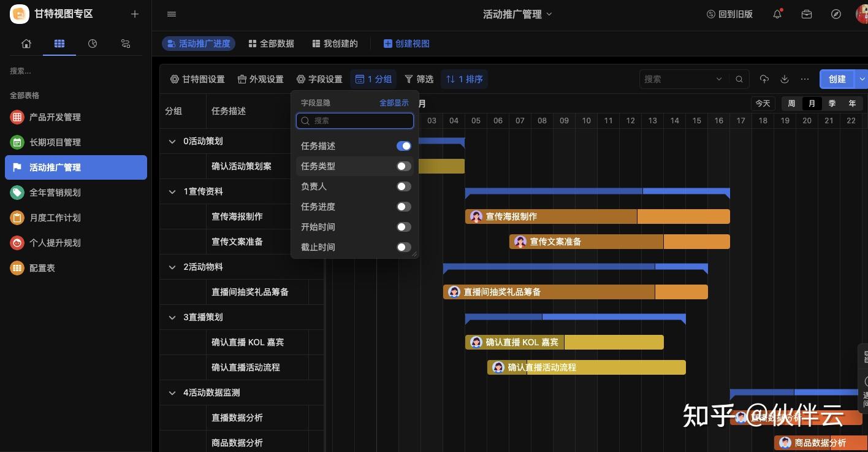868x452 pixels.
Task: Click the 直播间抽奖礼品筹备 Gantt bar
Action: [x=576, y=292]
